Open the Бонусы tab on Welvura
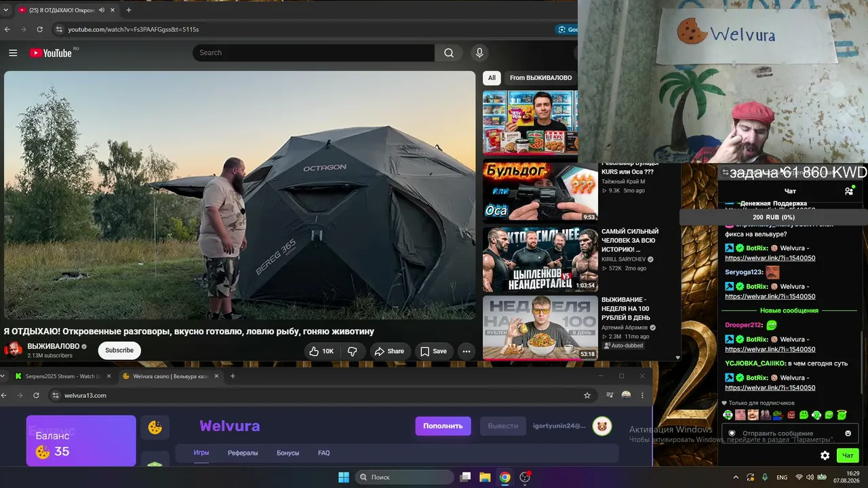Image resolution: width=868 pixels, height=488 pixels. tap(288, 453)
